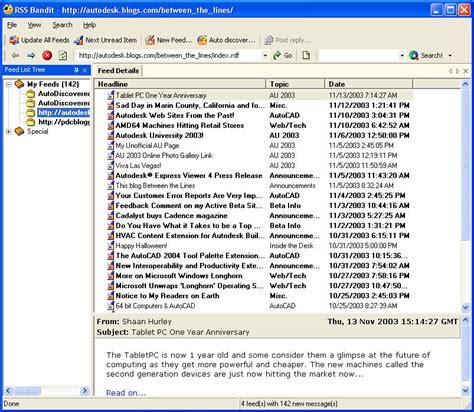Focus the URL address field

[x=169, y=55]
